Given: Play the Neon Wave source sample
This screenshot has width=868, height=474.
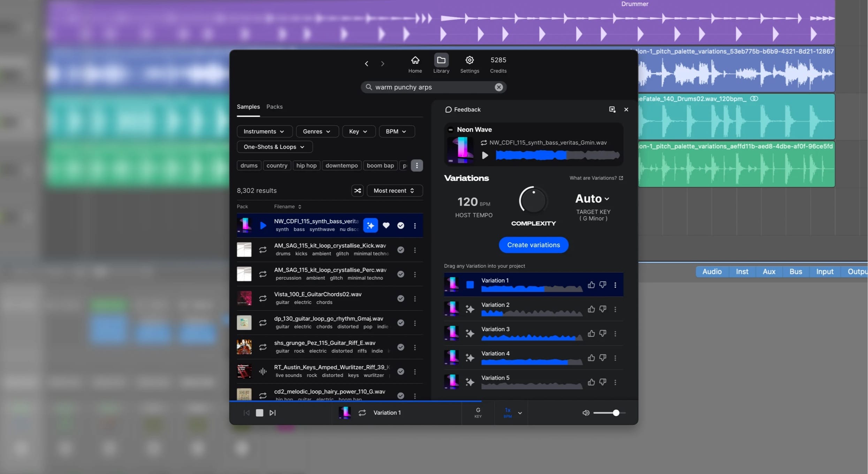Looking at the screenshot, I should click(x=485, y=155).
